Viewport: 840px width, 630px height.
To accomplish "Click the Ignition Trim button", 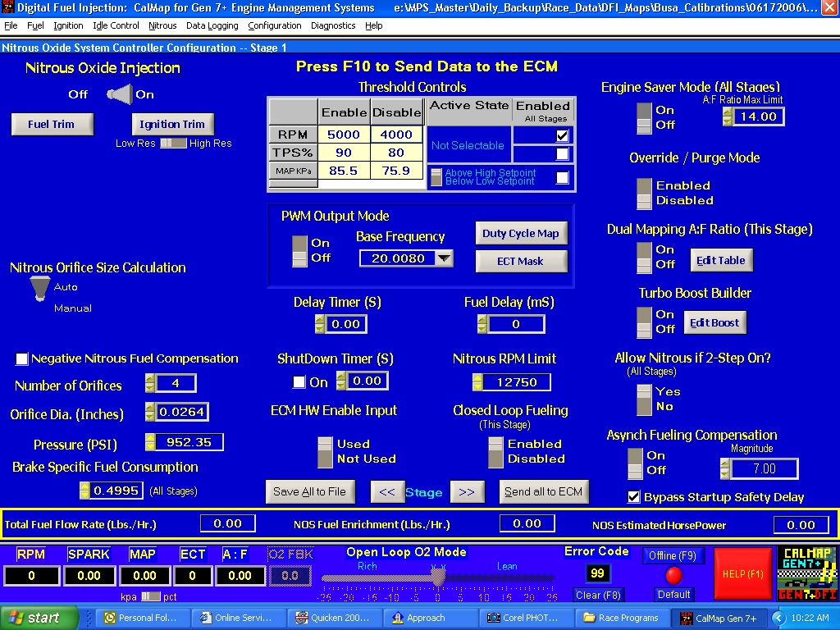I will pos(172,125).
